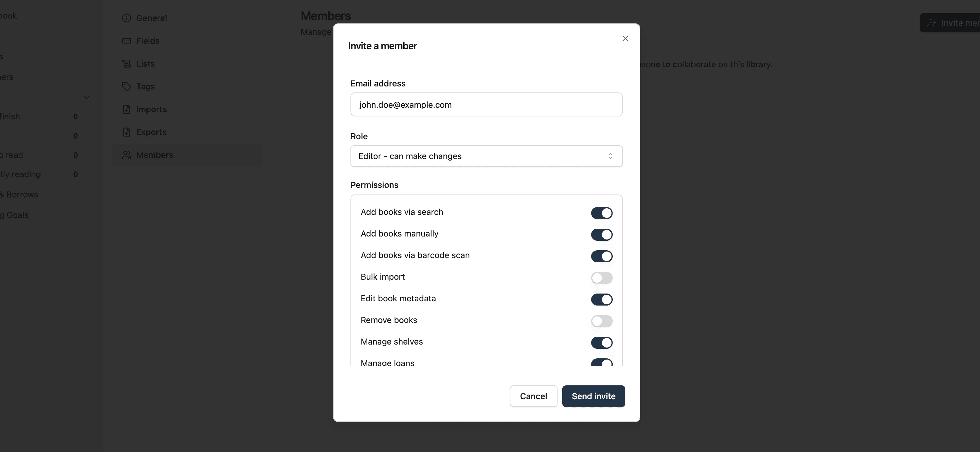This screenshot has height=452, width=980.
Task: Open the Reading Goals section
Action: pyautogui.click(x=14, y=215)
